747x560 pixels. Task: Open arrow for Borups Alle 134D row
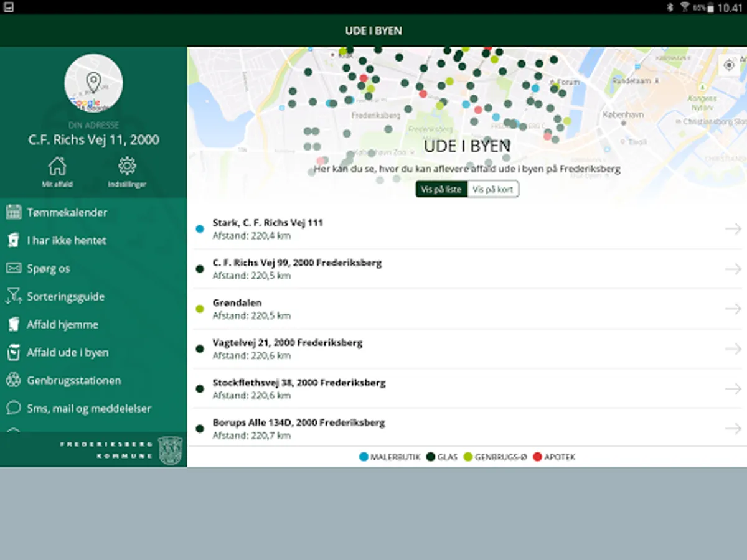(x=733, y=429)
